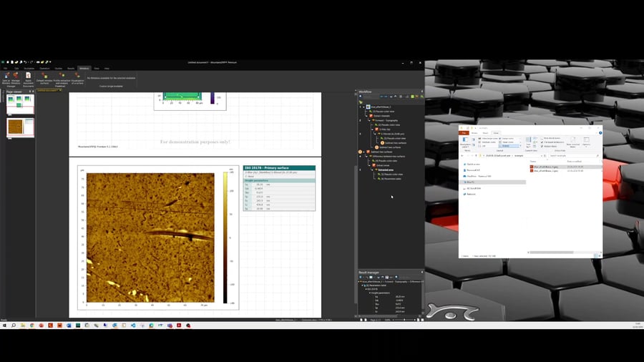Image resolution: width=644 pixels, height=362 pixels.
Task: Click Explorer Up arrow navigation button
Action: tap(477, 155)
